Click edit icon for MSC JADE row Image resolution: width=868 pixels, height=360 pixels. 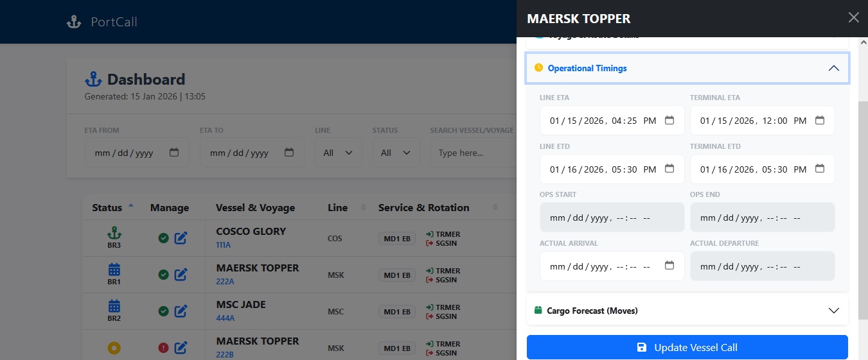181,311
